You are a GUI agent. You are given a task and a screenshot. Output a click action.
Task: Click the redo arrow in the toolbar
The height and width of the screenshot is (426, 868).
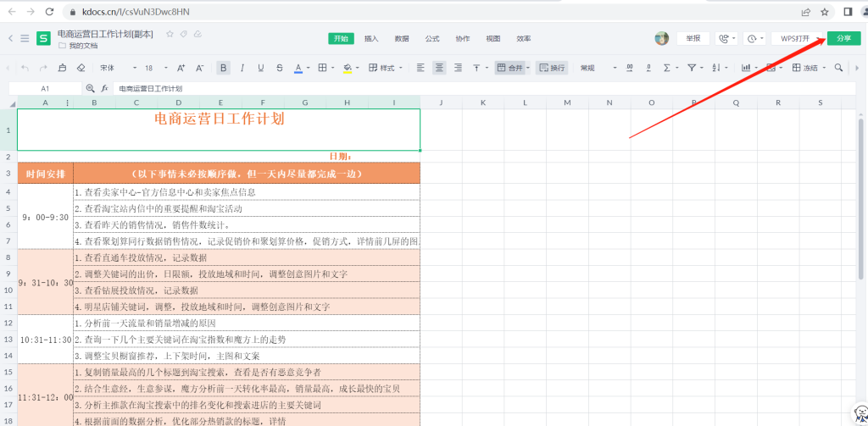click(x=43, y=68)
